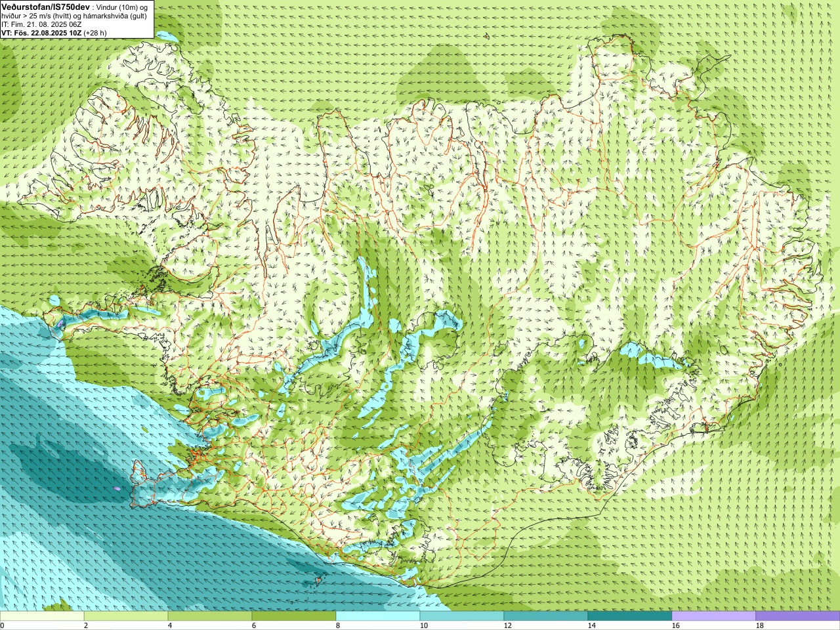
Task: Click the scale label "6"
Action: [254, 625]
